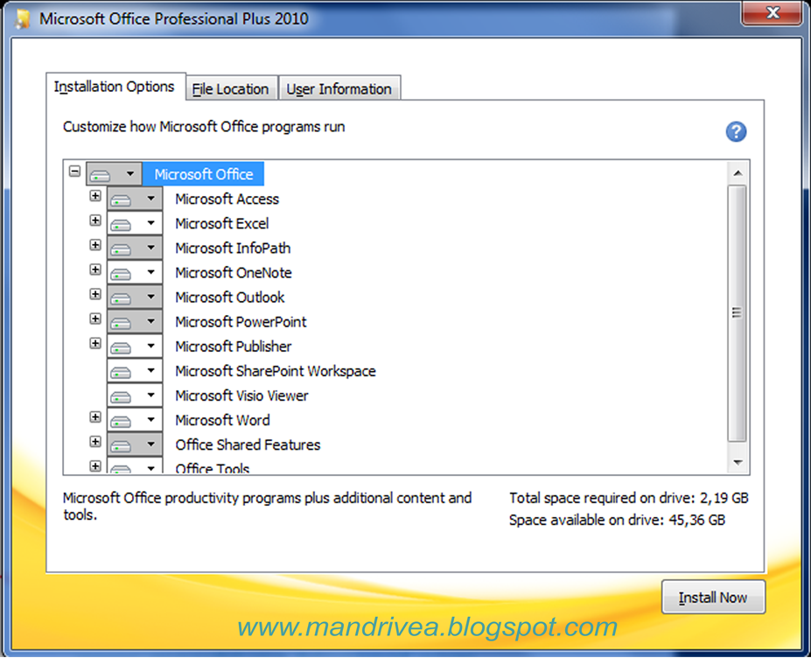The height and width of the screenshot is (672, 811).
Task: Select the Microsoft Excel label
Action: tap(222, 223)
